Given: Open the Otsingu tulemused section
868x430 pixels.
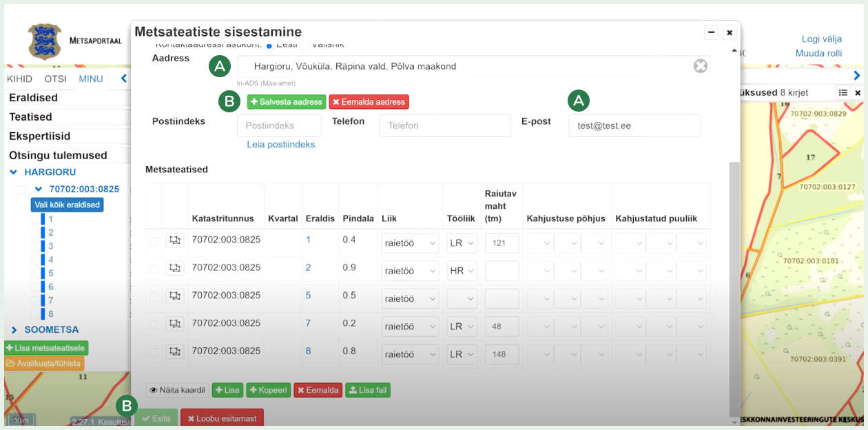Looking at the screenshot, I should click(x=58, y=156).
